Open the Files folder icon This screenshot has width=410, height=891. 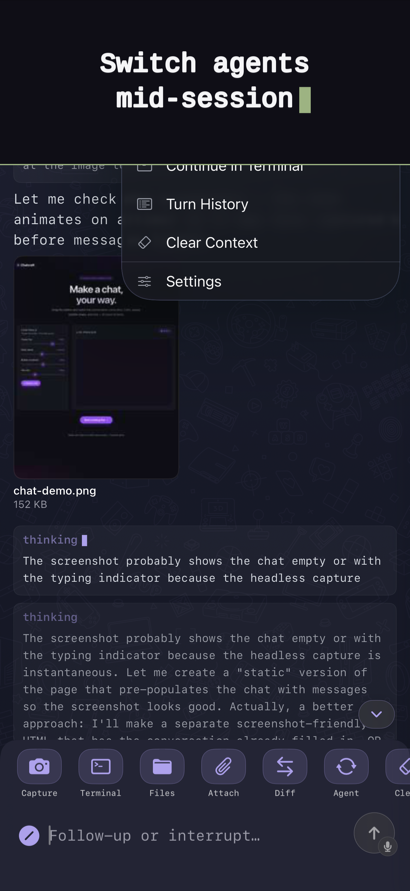pos(162,766)
